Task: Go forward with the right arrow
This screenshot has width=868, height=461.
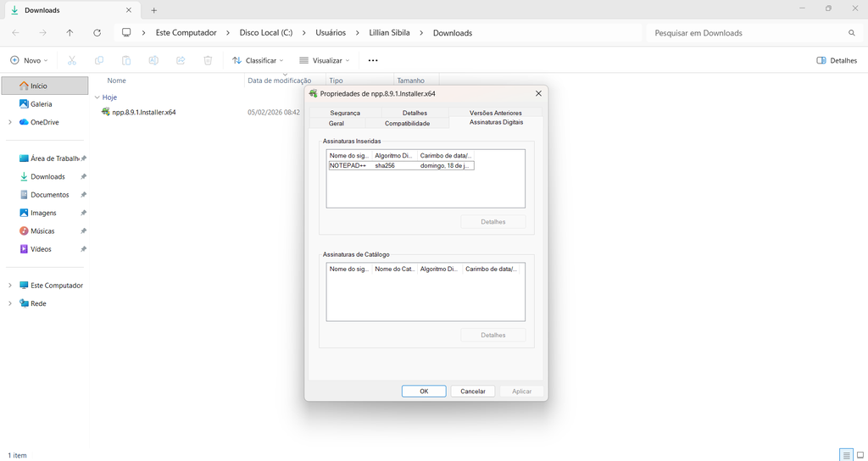Action: pos(42,33)
